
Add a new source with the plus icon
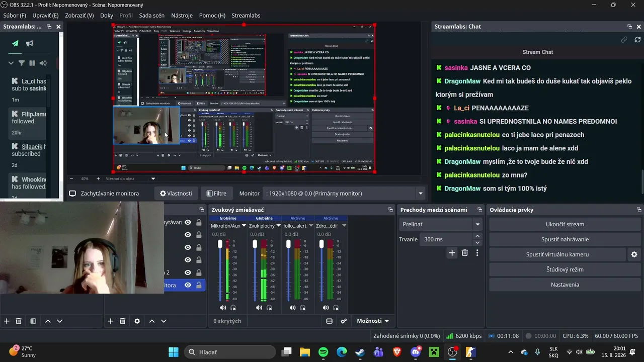(111, 321)
